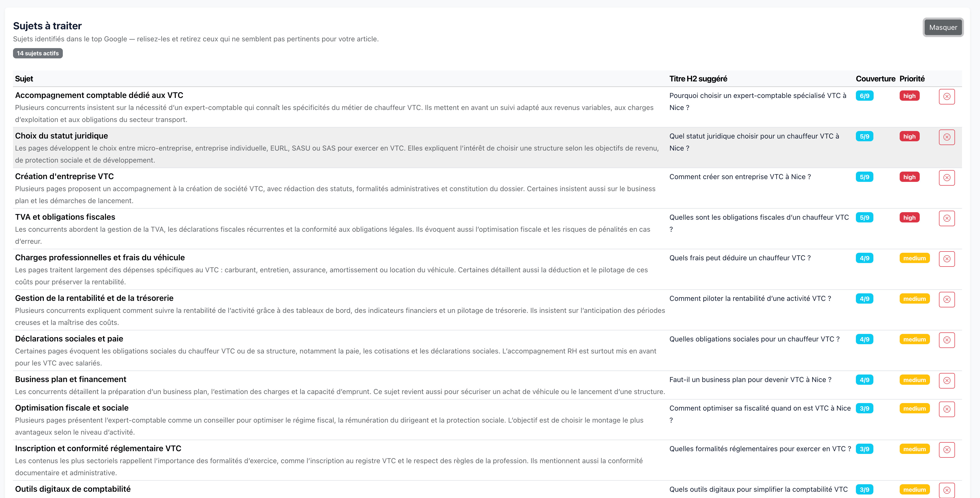Remove 'Déclarations sociales et paie' subject
This screenshot has height=498, width=980.
[946, 340]
